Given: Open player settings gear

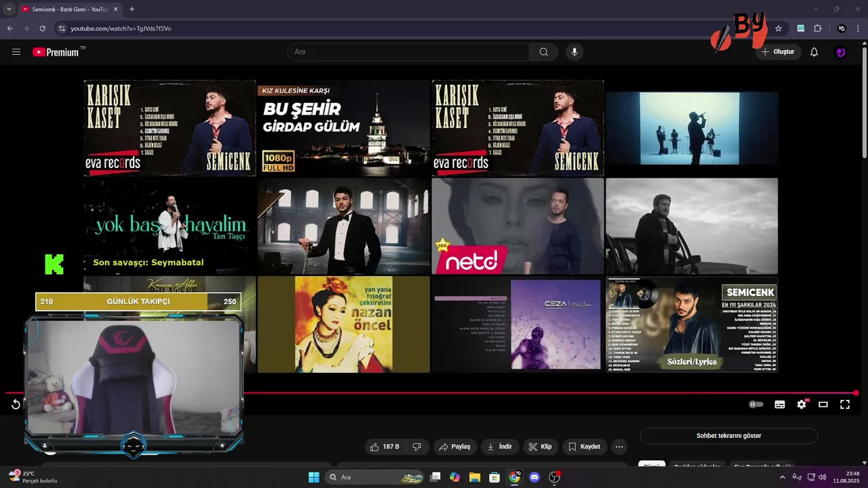Looking at the screenshot, I should pyautogui.click(x=802, y=405).
